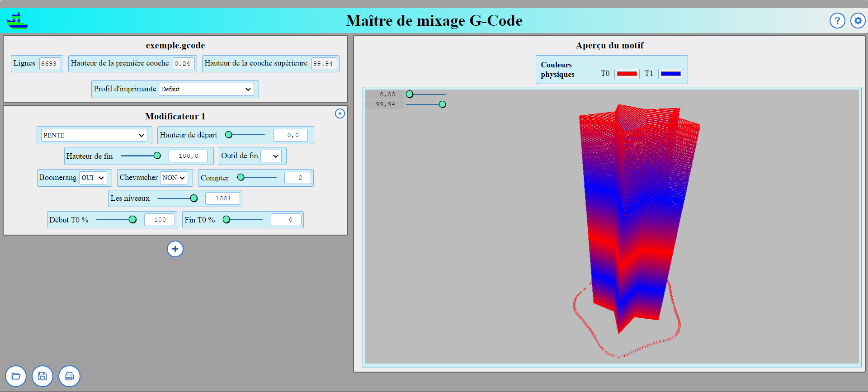Click the Hauteur de fin slider handle
Screen dimensions: 868x392
click(157, 156)
